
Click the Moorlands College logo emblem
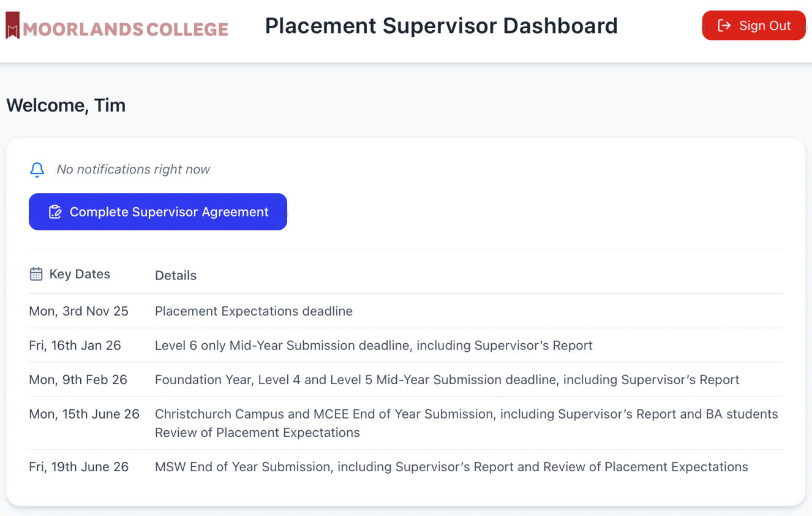point(13,26)
